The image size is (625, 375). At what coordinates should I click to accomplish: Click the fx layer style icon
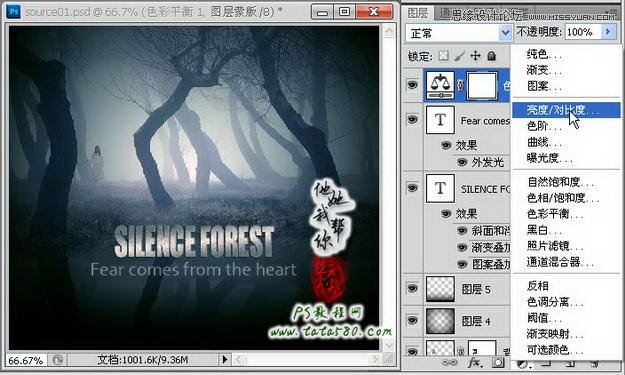coord(474,362)
